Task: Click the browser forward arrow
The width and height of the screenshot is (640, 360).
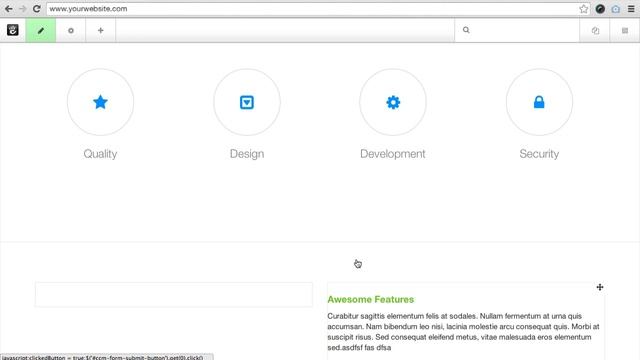Action: tap(22, 9)
